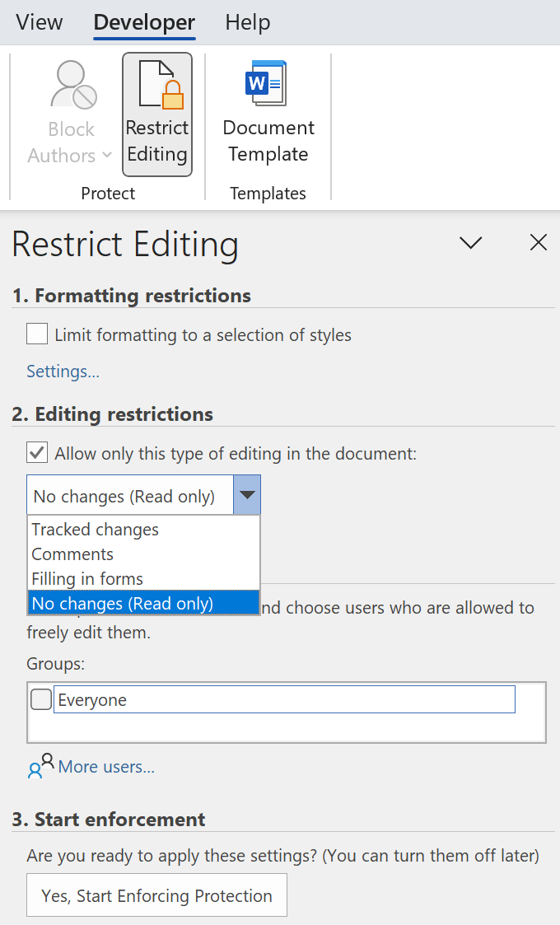
Task: Enable Limit formatting to a selection of styles
Action: tap(37, 334)
